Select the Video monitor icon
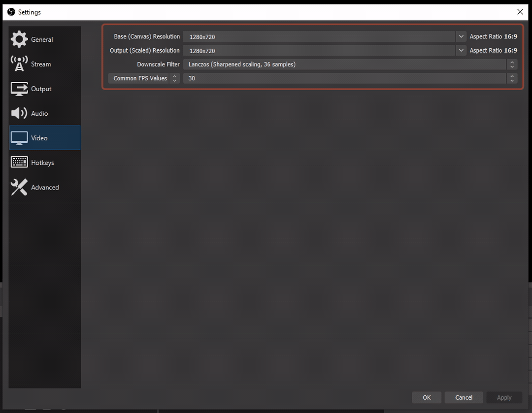This screenshot has width=532, height=413. [19, 138]
